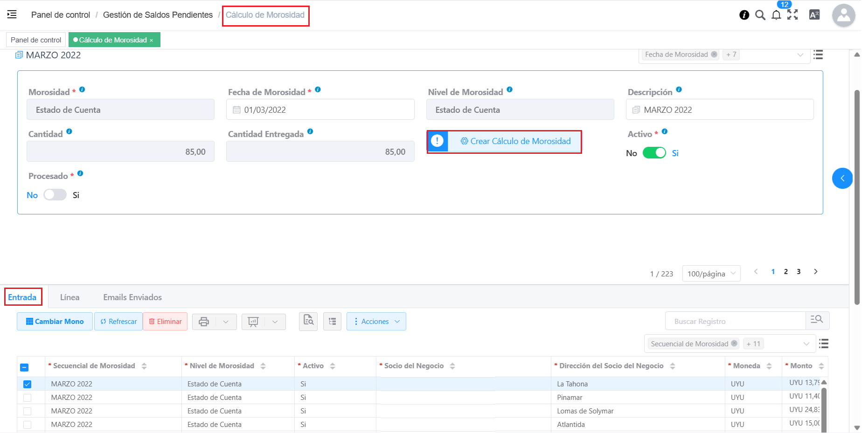The image size is (868, 433).
Task: Click the information icon in top bar
Action: point(744,15)
